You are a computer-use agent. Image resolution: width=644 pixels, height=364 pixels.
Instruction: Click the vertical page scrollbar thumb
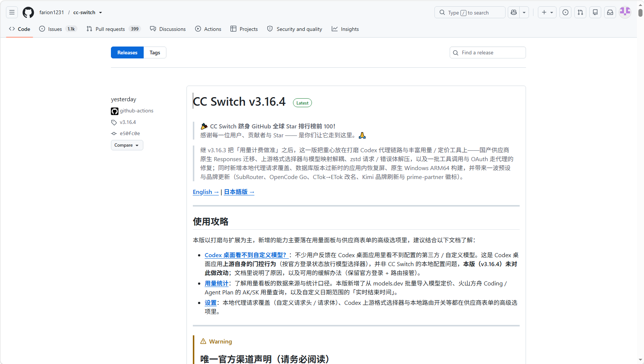640,13
